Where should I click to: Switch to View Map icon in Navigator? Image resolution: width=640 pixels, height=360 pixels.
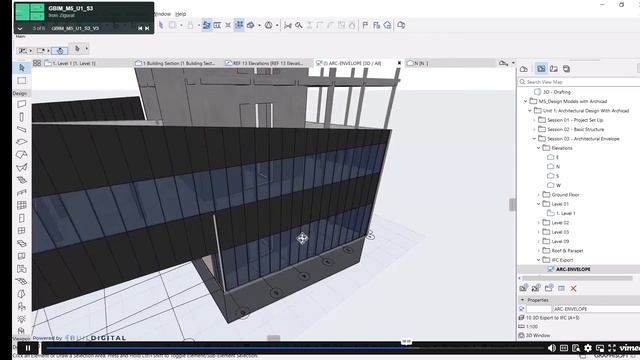[x=541, y=69]
